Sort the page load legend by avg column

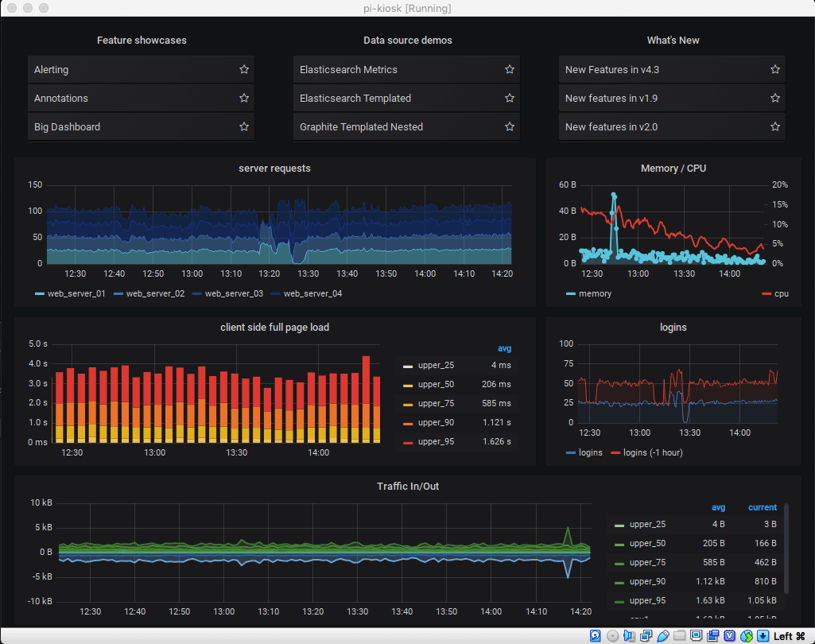(504, 348)
